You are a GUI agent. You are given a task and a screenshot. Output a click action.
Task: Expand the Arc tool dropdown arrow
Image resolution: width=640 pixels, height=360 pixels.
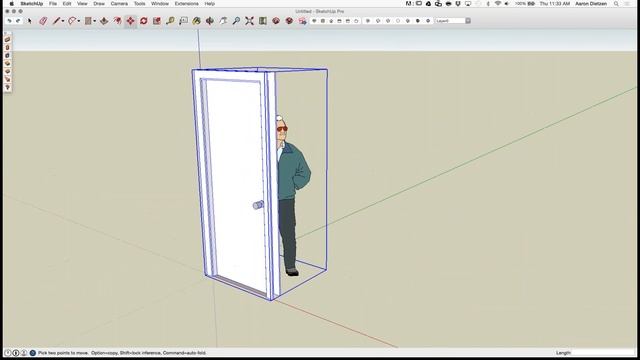79,21
